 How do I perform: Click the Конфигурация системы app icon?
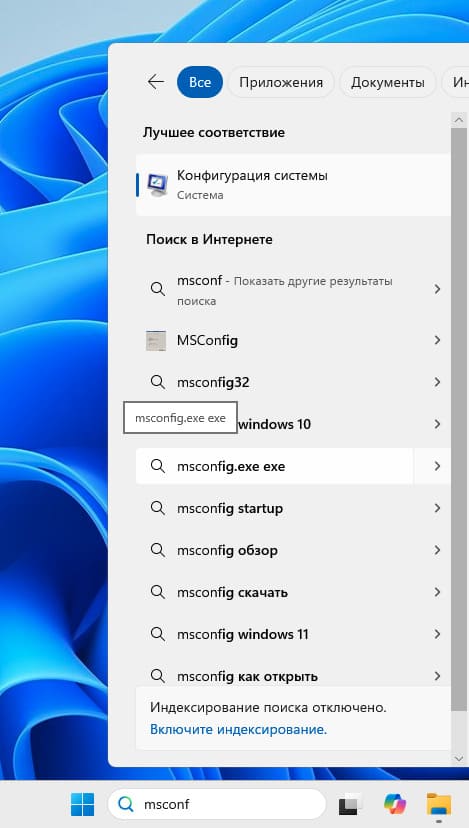point(157,185)
